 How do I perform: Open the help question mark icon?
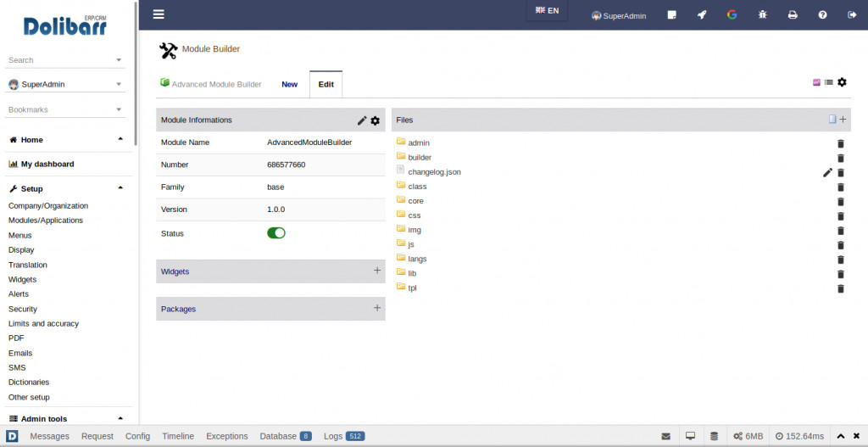pos(822,15)
